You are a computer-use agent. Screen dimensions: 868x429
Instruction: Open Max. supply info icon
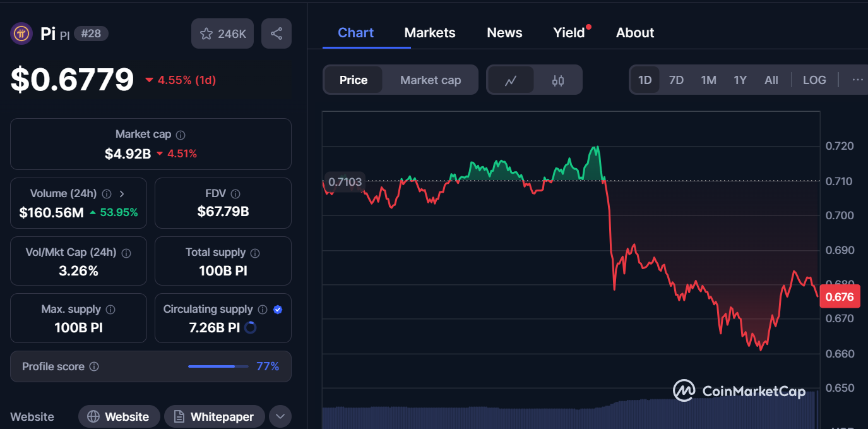(110, 310)
